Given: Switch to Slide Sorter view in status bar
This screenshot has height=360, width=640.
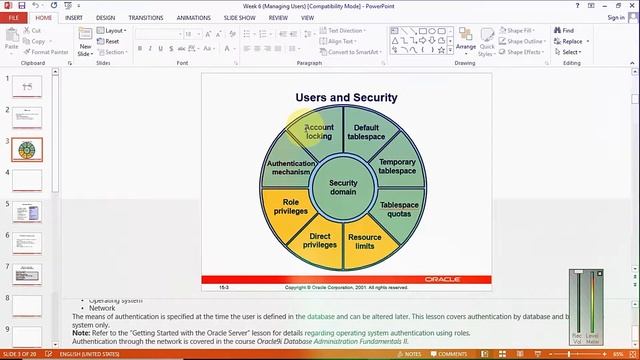Looking at the screenshot, I should tap(502, 354).
